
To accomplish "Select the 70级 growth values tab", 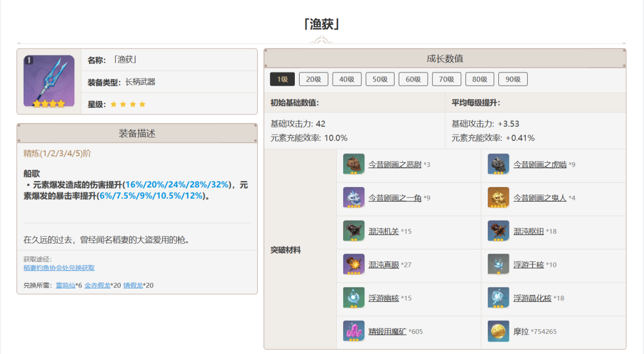I will [x=446, y=80].
